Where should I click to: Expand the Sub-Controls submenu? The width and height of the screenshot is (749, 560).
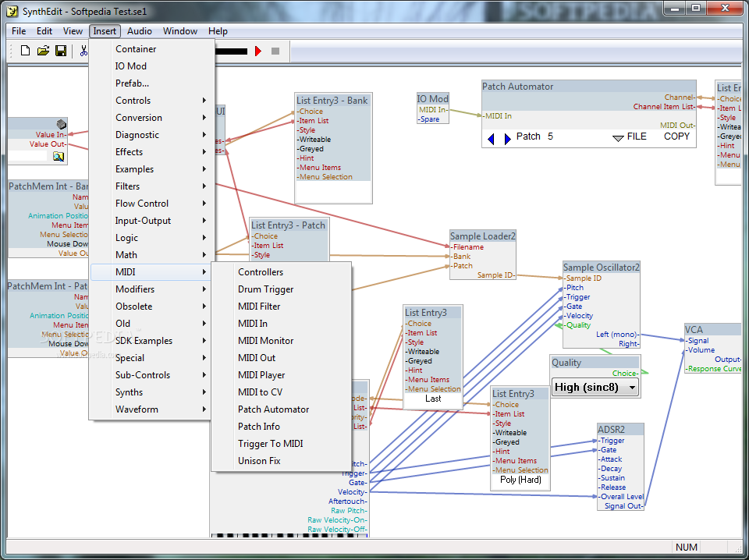point(151,375)
